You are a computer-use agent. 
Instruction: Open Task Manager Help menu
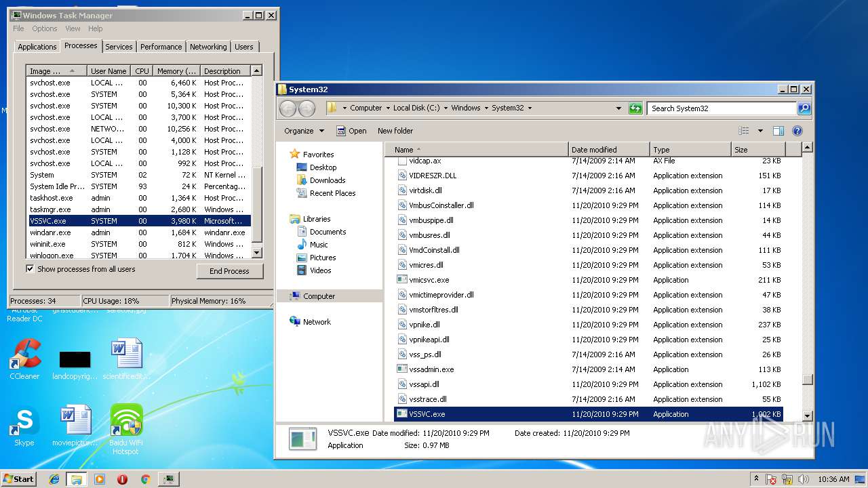(x=96, y=28)
